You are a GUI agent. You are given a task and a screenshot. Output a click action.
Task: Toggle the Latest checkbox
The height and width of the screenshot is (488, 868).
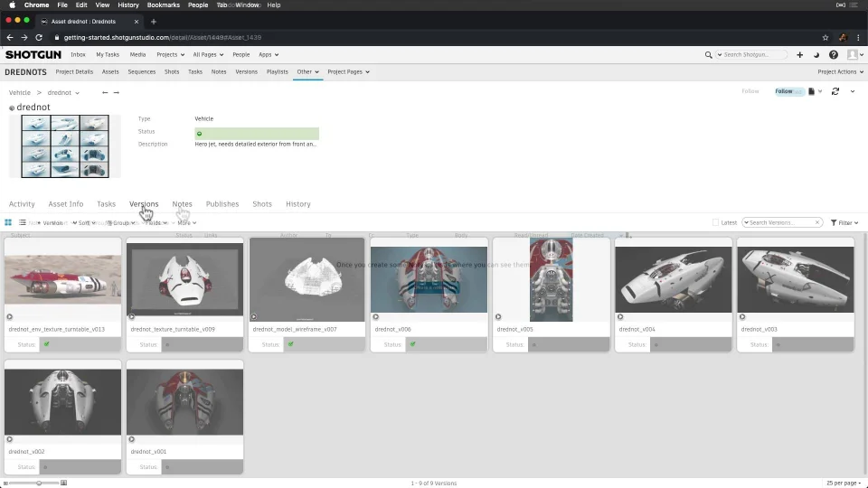tap(715, 222)
